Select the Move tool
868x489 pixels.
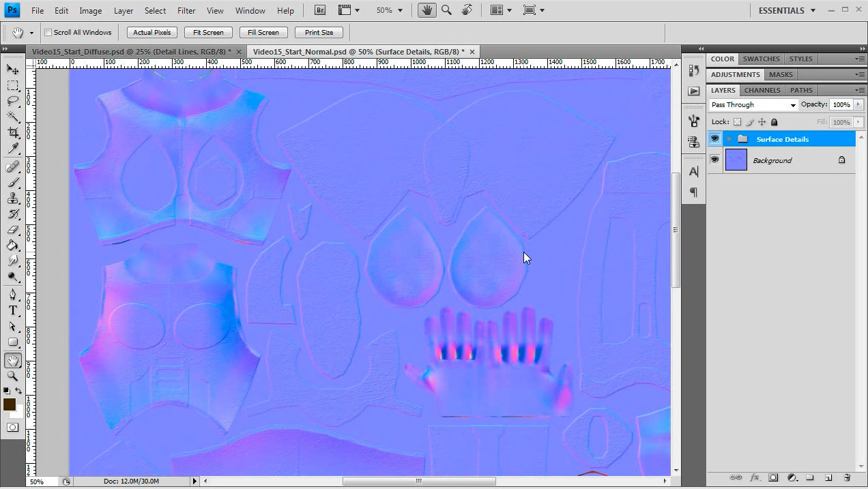pyautogui.click(x=13, y=70)
